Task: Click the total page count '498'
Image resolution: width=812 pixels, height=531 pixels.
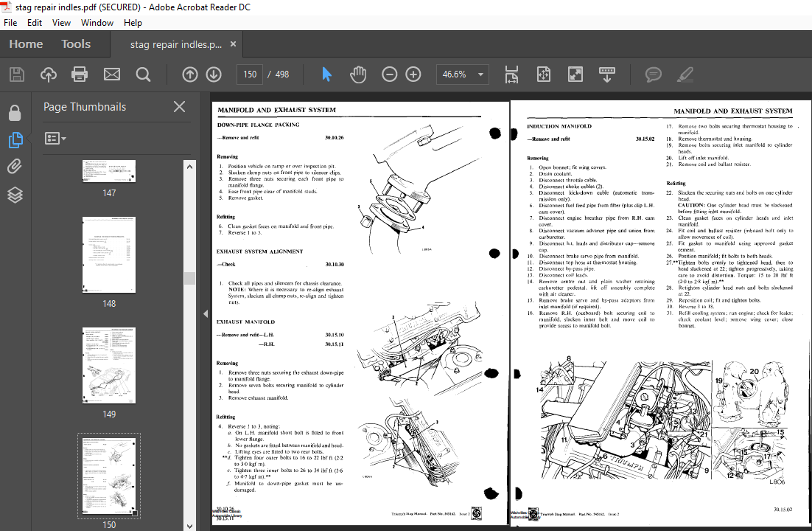Action: point(282,74)
